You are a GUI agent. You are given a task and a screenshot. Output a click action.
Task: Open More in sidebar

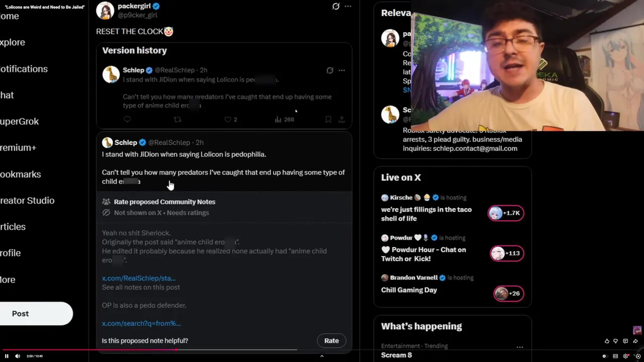[x=8, y=280]
